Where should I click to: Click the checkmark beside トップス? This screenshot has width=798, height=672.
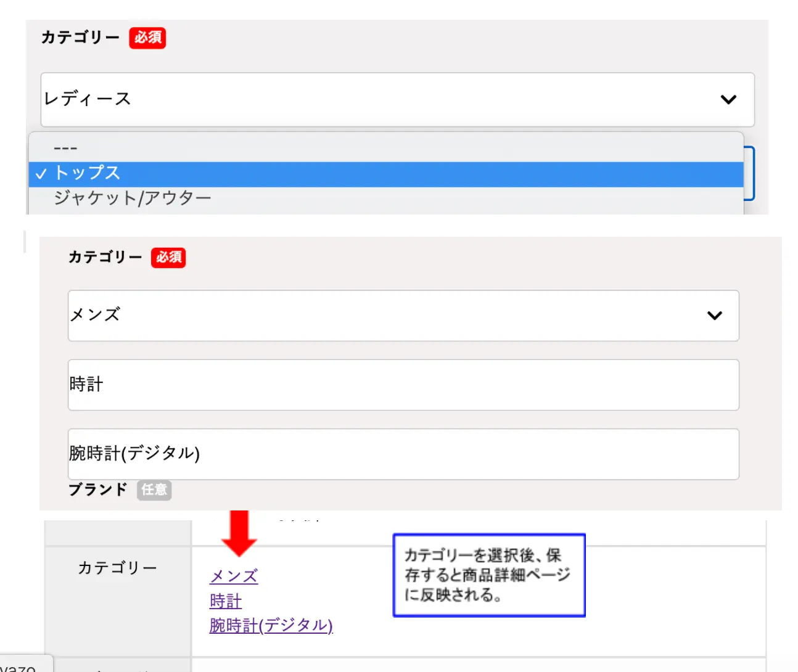point(41,174)
